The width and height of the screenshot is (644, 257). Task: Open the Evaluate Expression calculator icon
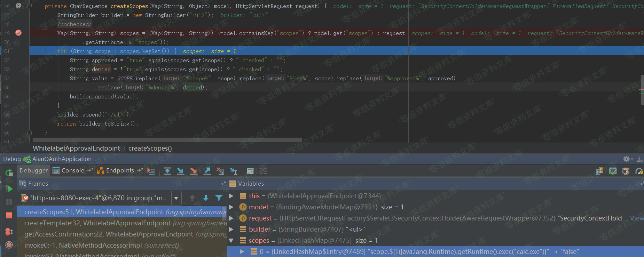[250, 171]
